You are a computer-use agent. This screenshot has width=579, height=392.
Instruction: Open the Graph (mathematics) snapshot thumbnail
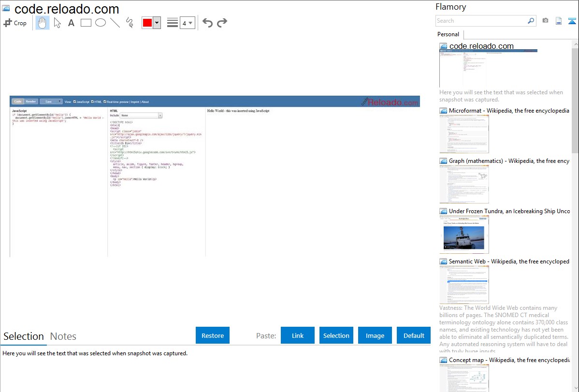(464, 184)
